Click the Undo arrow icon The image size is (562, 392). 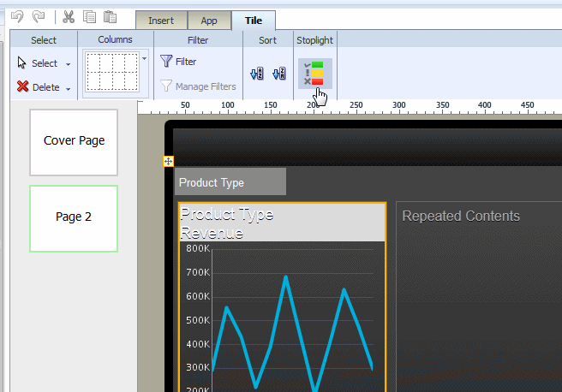click(x=17, y=16)
